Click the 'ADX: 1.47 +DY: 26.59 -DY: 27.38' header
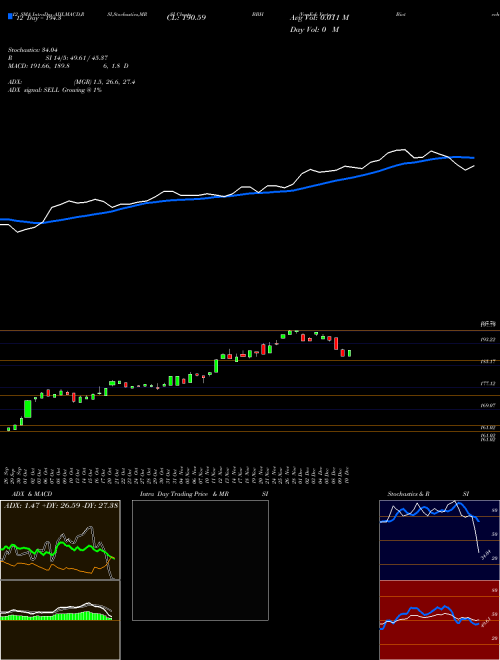Screen dimensions: 500x660 tap(61, 505)
